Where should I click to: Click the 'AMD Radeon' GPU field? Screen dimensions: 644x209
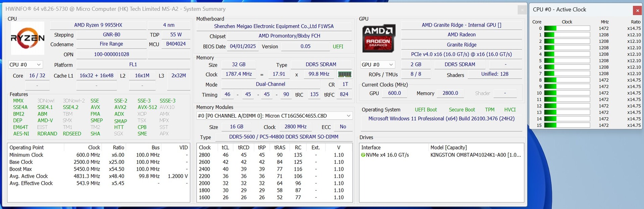coord(462,35)
